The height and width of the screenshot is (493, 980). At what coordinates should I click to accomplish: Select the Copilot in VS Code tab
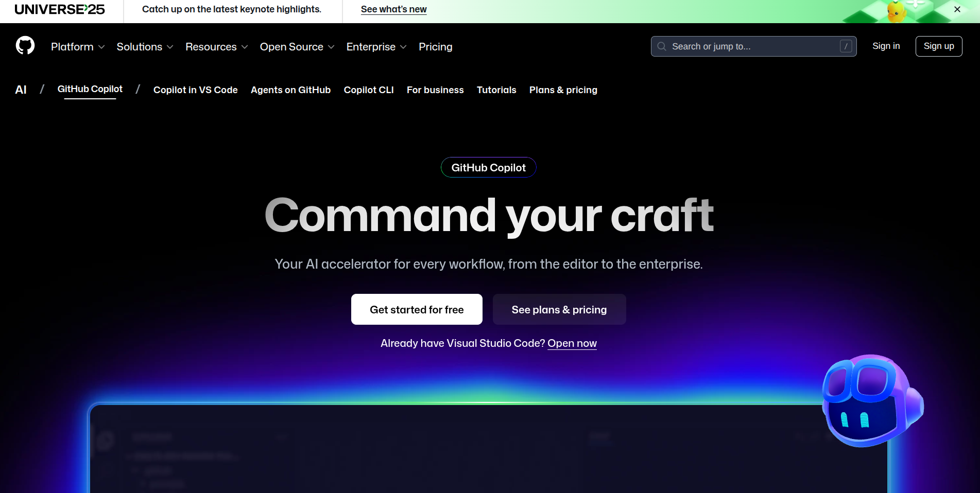coord(195,90)
